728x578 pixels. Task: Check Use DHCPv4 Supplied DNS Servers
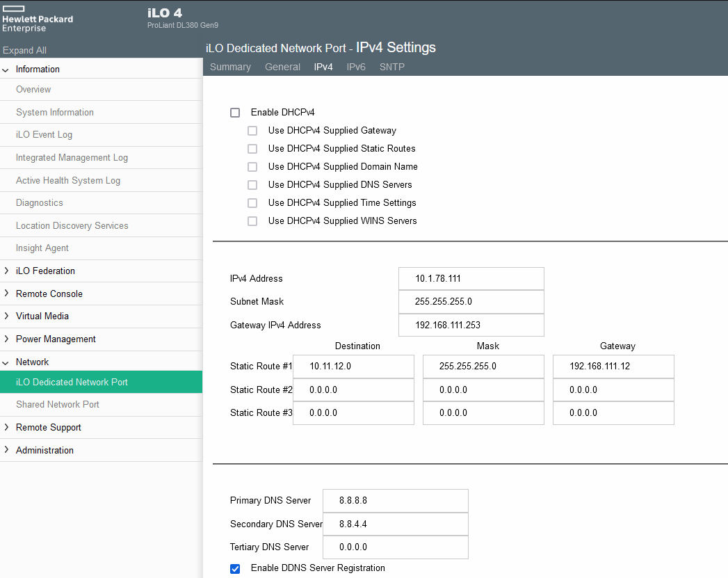(x=252, y=184)
